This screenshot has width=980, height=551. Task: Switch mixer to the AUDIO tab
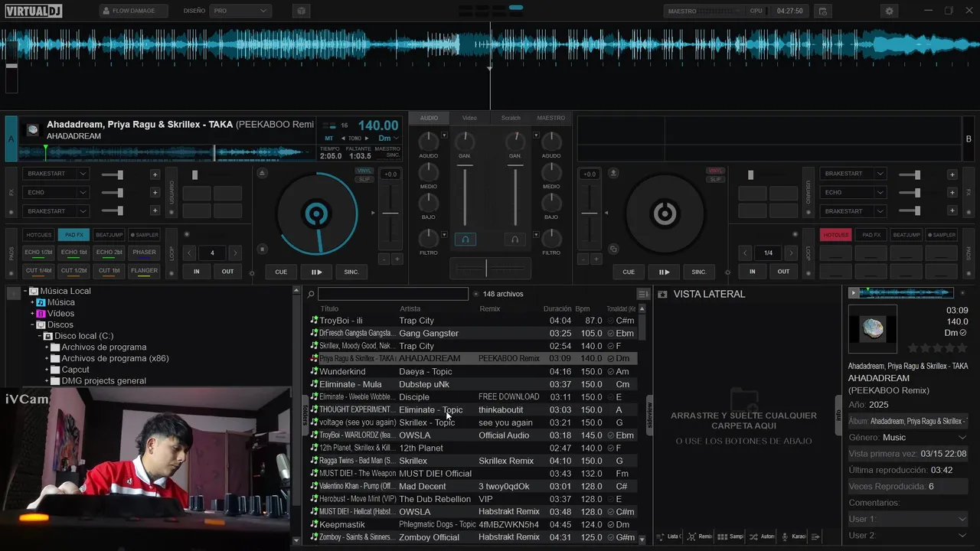[x=429, y=118]
